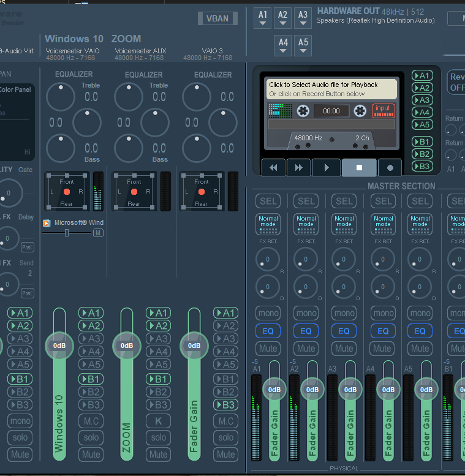465x476 pixels.
Task: Click the ZOOM strip 0dB fader knob
Action: pos(127,346)
